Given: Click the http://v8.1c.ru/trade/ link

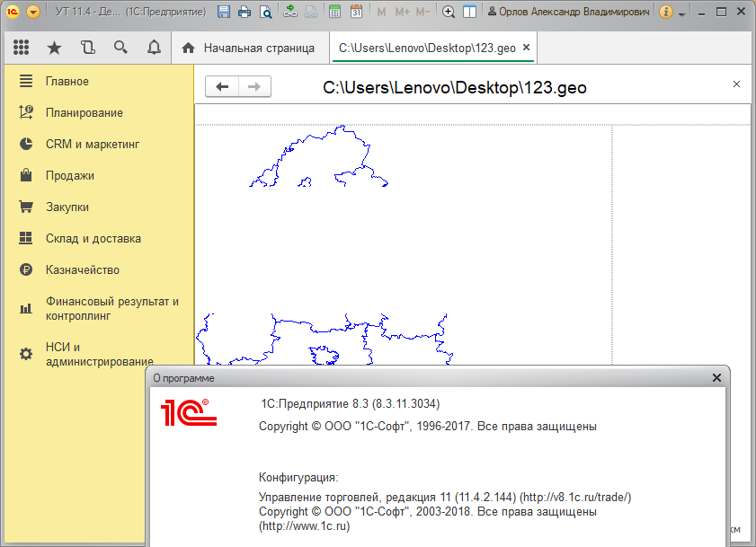Looking at the screenshot, I should [x=575, y=497].
